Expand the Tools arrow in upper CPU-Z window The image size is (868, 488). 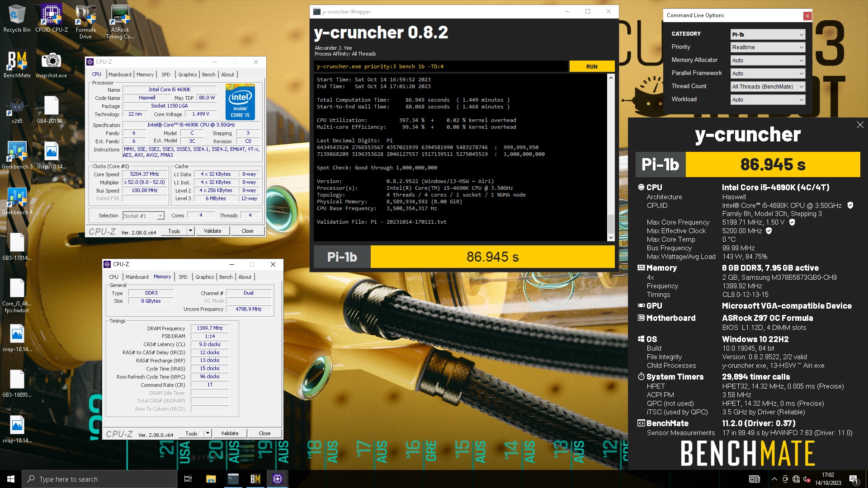click(191, 231)
